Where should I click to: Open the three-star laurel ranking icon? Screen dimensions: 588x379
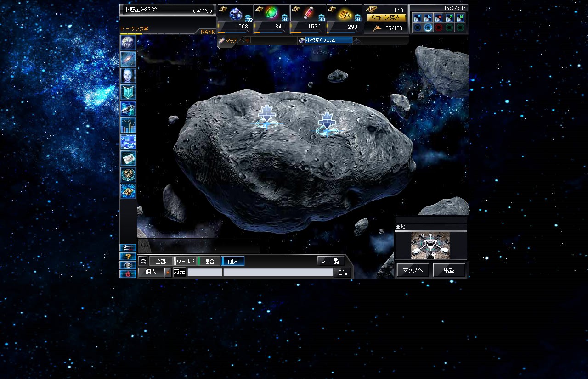(128, 175)
